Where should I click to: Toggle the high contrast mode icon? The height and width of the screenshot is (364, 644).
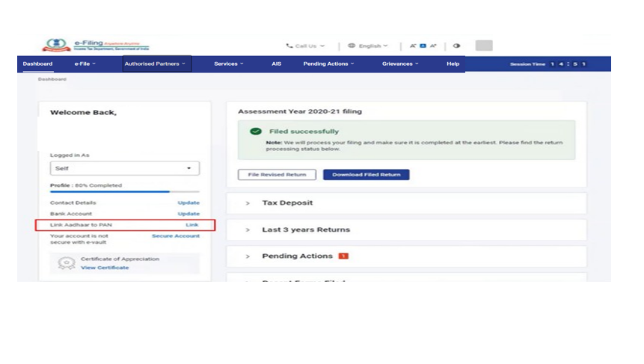[x=456, y=46]
